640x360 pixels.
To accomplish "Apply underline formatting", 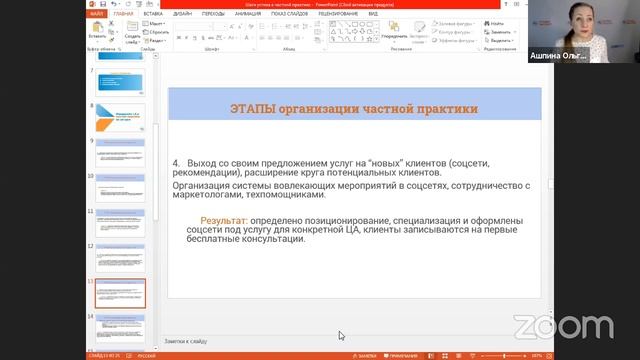I will click(195, 38).
